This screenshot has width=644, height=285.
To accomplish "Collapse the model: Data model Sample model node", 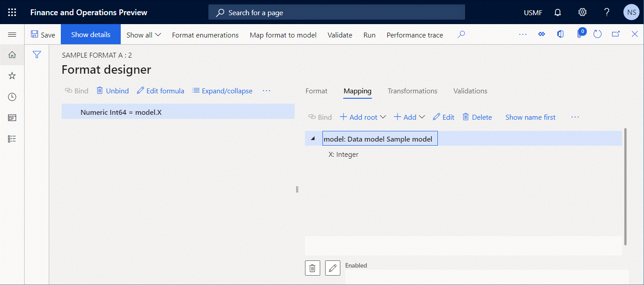I will [x=312, y=138].
